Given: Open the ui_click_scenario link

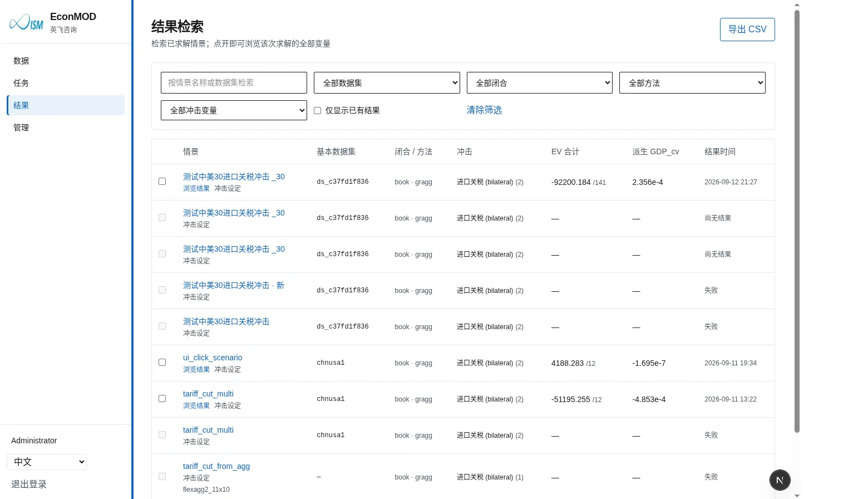Looking at the screenshot, I should [213, 358].
